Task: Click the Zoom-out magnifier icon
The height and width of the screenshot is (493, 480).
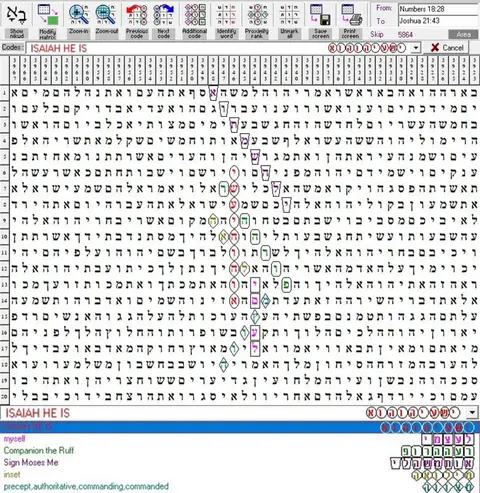Action: click(x=106, y=15)
